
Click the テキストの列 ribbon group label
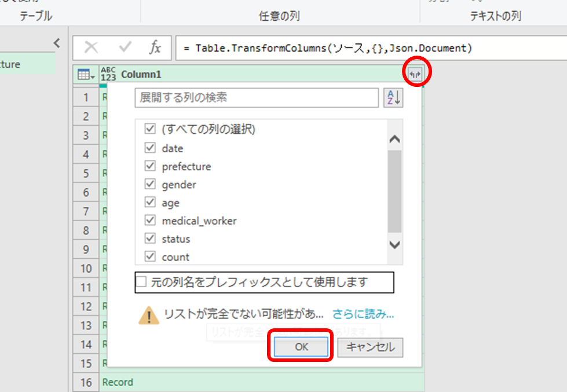[495, 16]
